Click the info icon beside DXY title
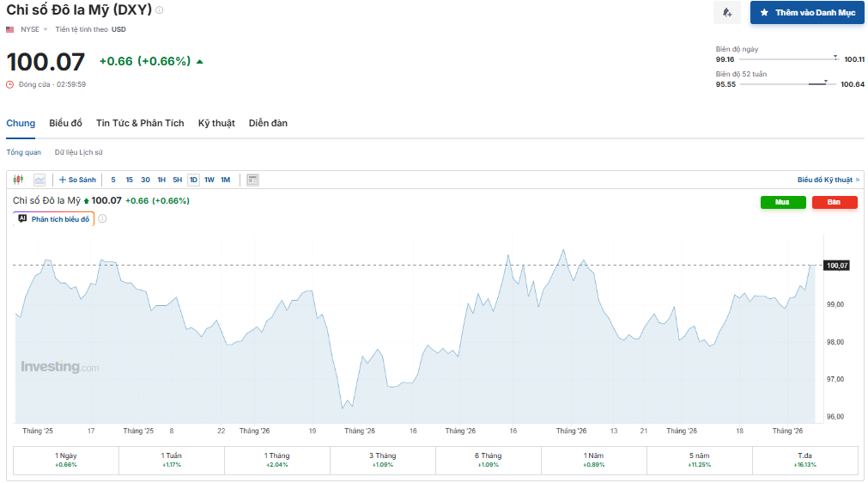Image resolution: width=868 pixels, height=483 pixels. pos(160,10)
